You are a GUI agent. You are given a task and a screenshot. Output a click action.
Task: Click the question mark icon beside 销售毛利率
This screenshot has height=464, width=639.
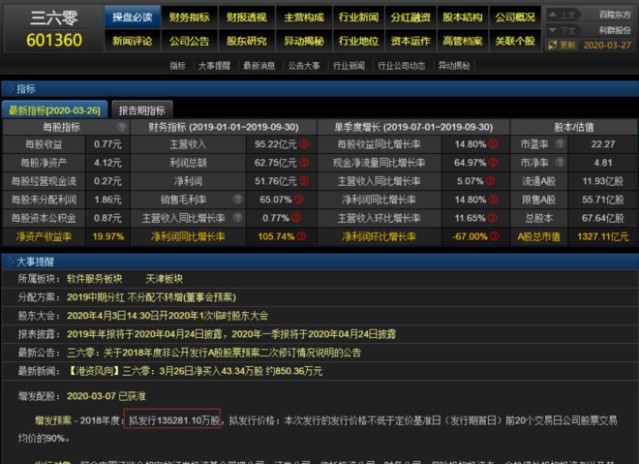[x=238, y=199]
